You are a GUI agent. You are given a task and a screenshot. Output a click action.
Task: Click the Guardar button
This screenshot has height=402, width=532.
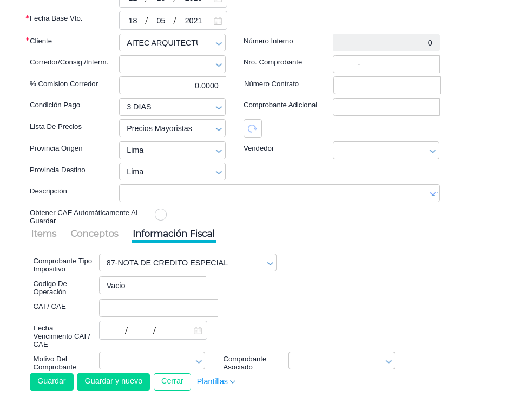[x=51, y=381]
